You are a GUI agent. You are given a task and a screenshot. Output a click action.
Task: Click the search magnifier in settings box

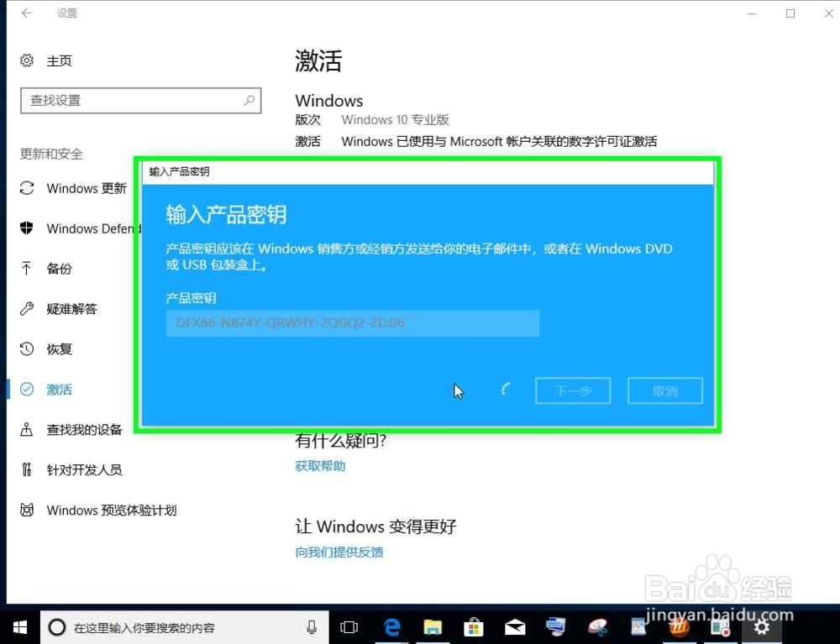249,100
